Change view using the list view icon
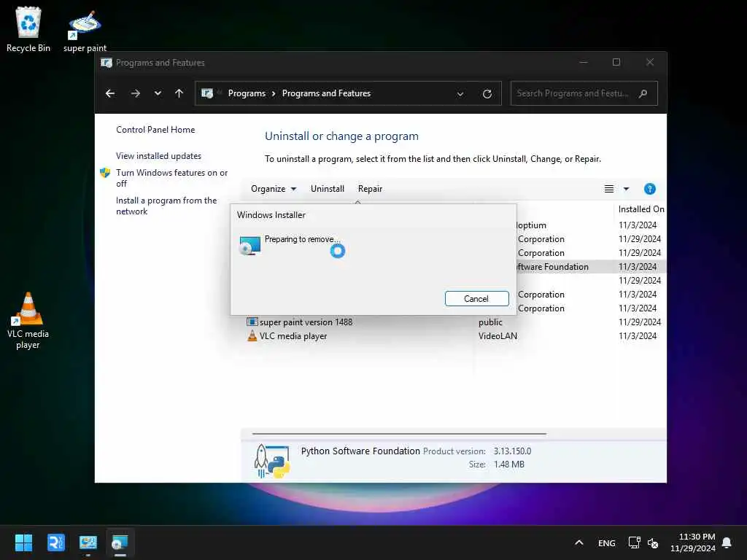747x560 pixels. (x=609, y=189)
